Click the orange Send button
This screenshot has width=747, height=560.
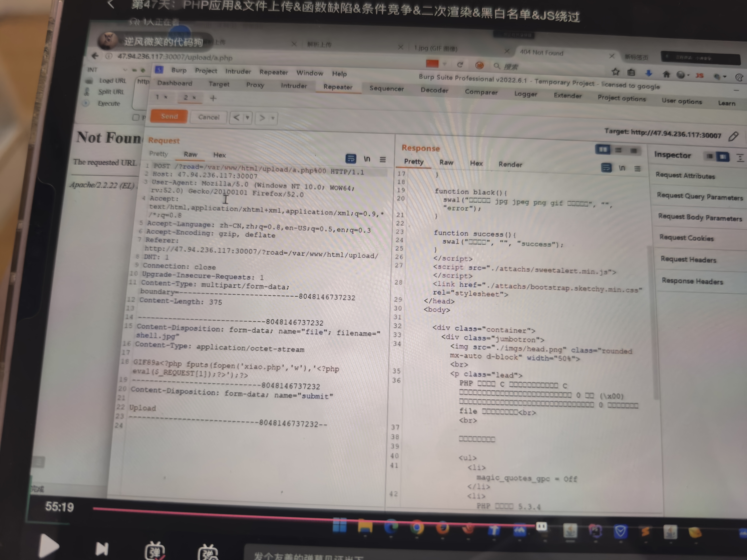(x=169, y=116)
